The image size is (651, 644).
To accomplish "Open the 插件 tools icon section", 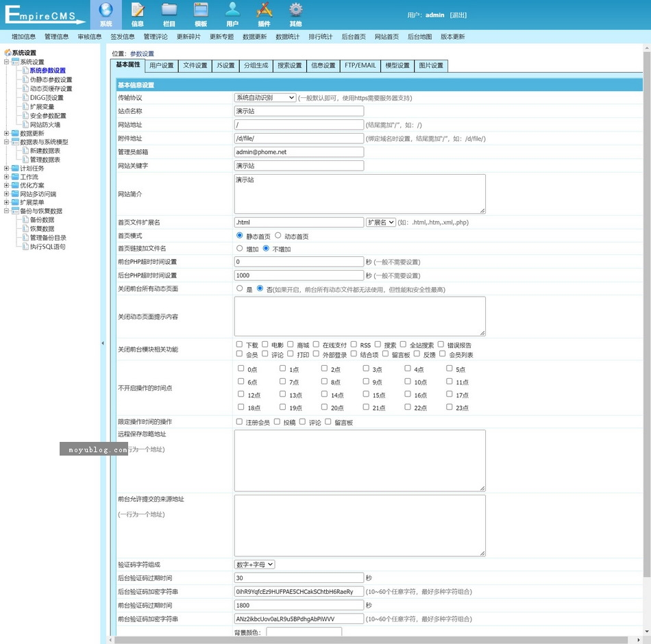I will click(x=264, y=14).
